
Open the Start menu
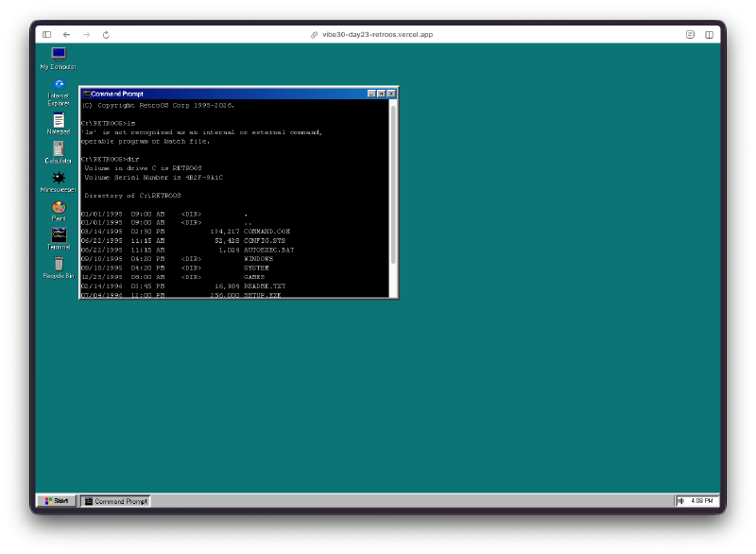55,501
